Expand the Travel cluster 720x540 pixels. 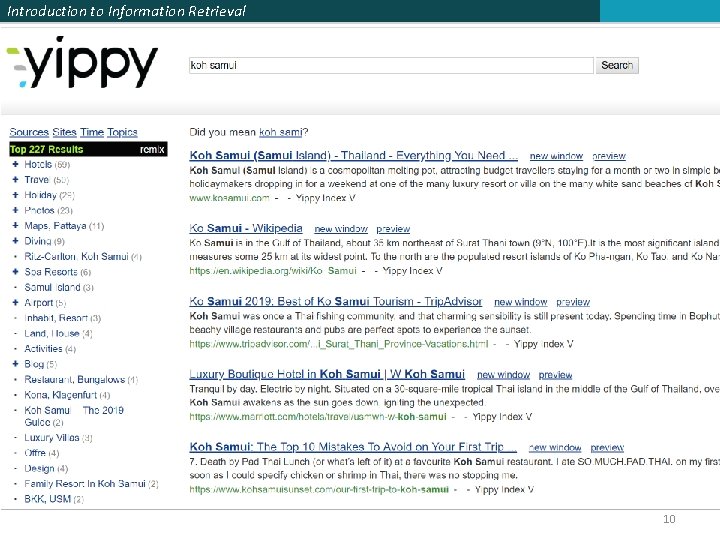[x=16, y=180]
